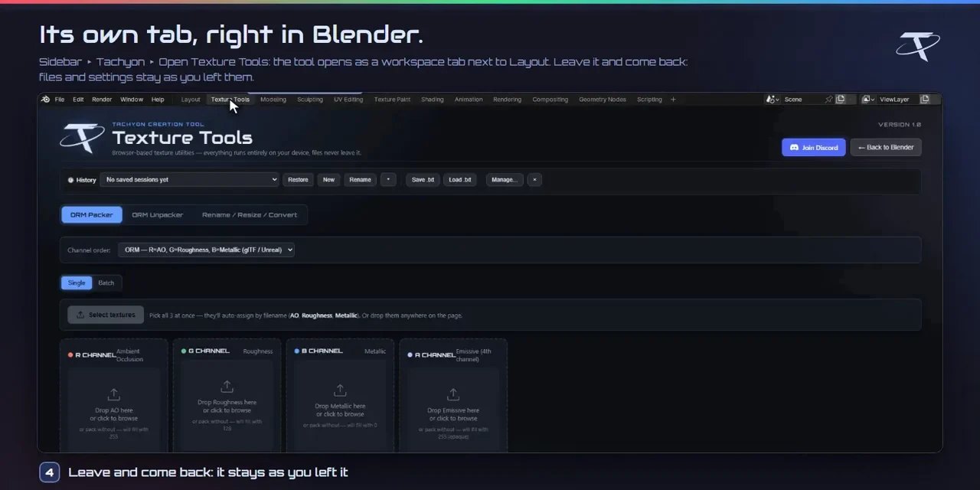The height and width of the screenshot is (490, 980).
Task: Toggle the Single mode option
Action: (x=77, y=283)
